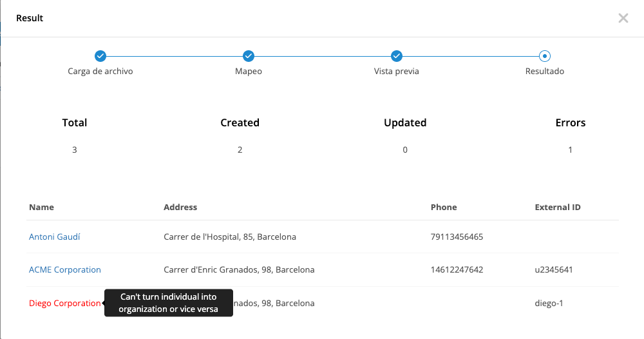Click the Name column header

coord(41,207)
